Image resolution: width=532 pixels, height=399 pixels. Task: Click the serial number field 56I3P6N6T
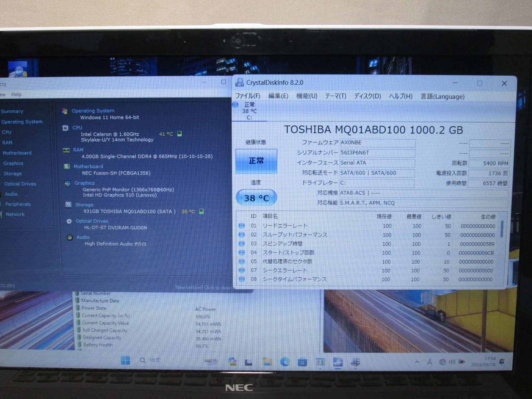(377, 153)
